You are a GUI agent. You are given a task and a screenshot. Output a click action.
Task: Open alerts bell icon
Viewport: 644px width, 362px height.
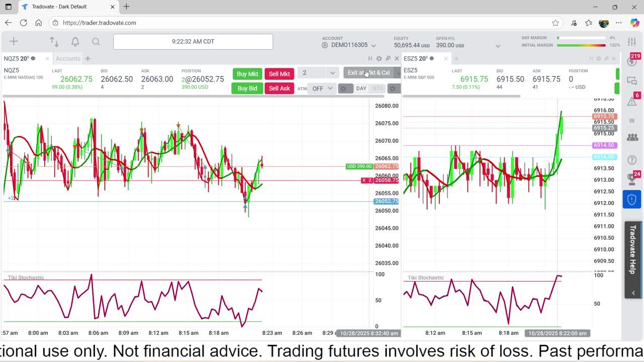tap(75, 42)
